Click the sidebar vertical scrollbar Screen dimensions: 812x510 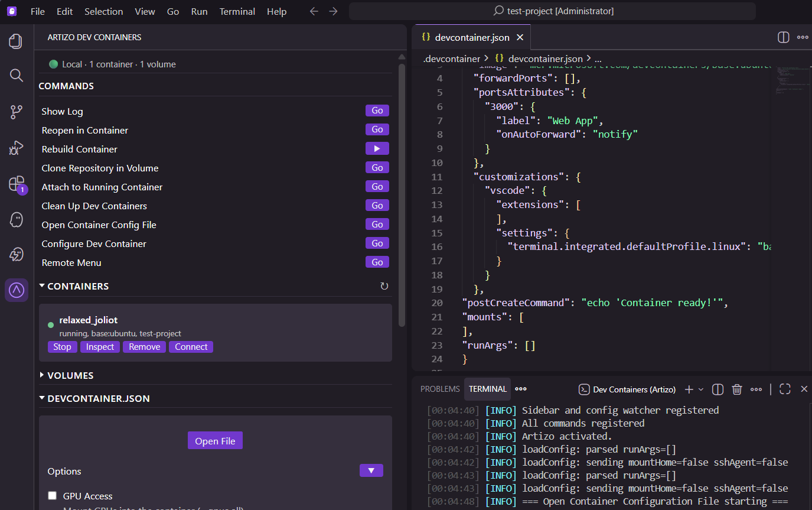pyautogui.click(x=402, y=195)
